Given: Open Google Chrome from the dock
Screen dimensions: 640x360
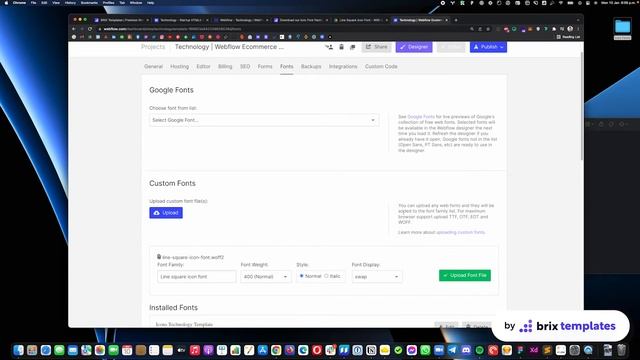Looking at the screenshot, I should pos(276,350).
